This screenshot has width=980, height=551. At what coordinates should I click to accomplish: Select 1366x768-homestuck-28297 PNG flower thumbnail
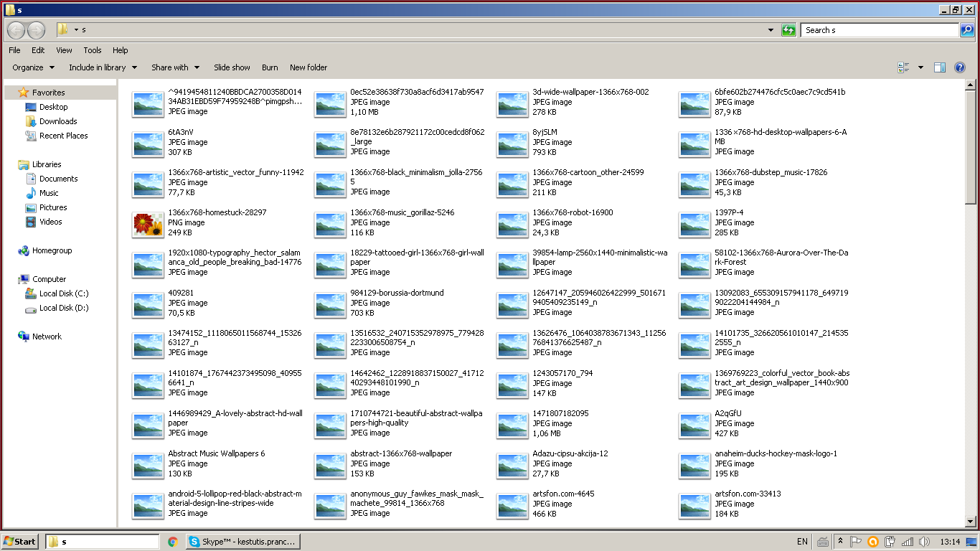149,225
